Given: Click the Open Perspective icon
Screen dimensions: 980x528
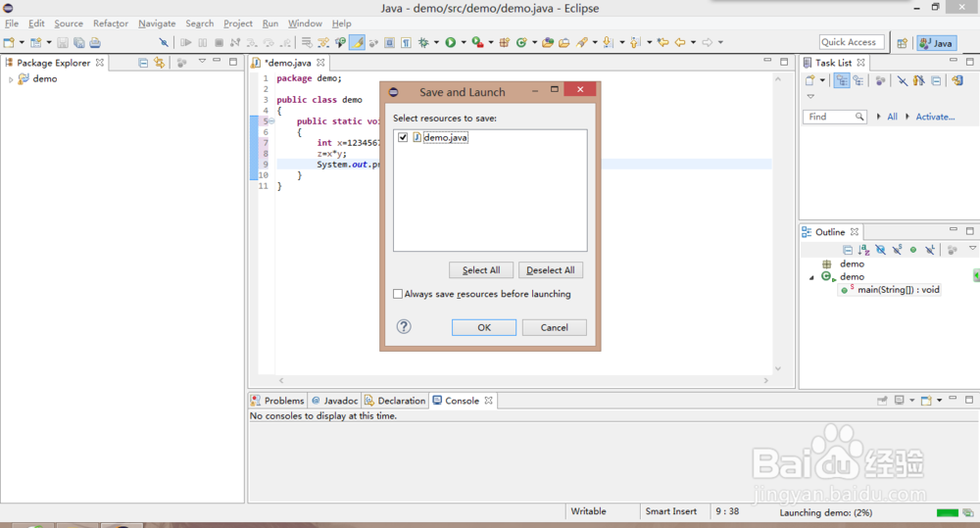Looking at the screenshot, I should pos(902,43).
